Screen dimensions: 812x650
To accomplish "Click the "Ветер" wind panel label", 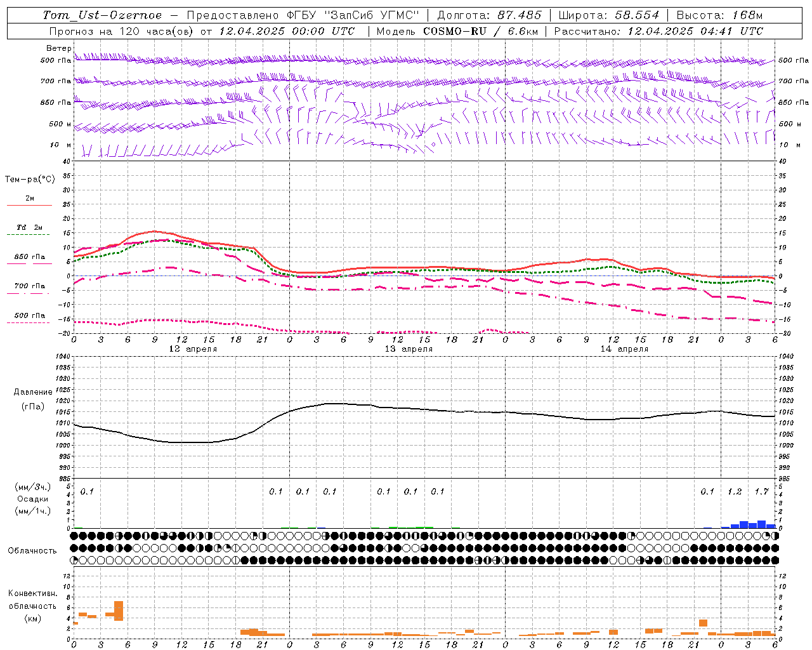I will coord(58,48).
